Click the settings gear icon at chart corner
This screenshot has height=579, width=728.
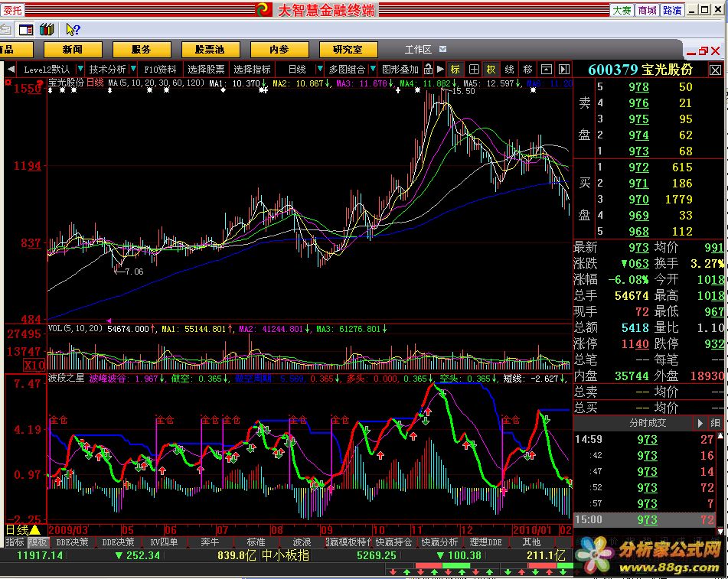pyautogui.click(x=8, y=82)
